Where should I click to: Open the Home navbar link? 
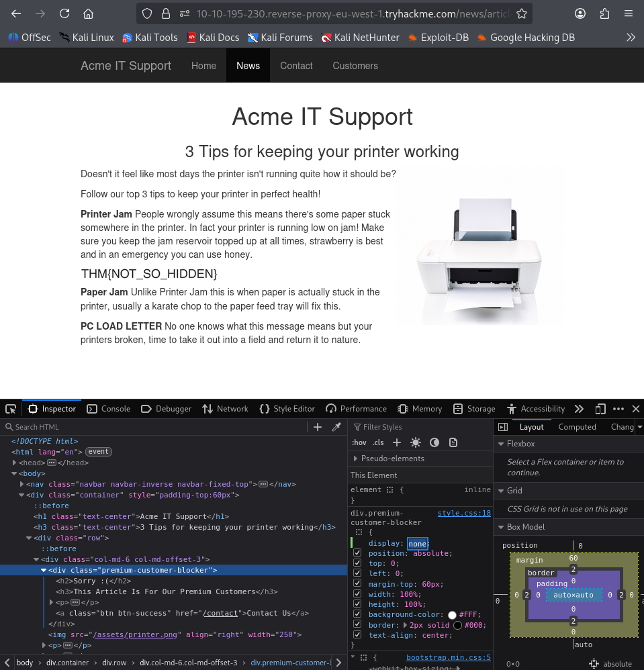204,66
